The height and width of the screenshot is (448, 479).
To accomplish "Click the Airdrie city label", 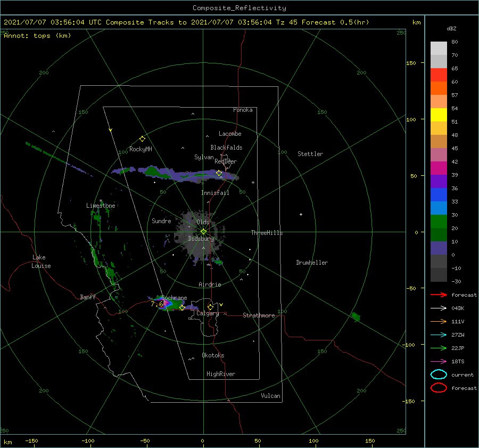I will (210, 284).
